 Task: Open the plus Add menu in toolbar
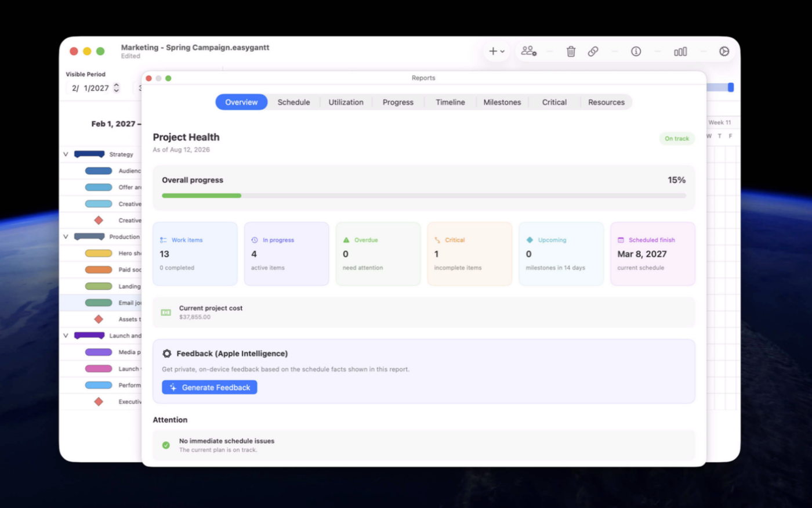pyautogui.click(x=496, y=52)
